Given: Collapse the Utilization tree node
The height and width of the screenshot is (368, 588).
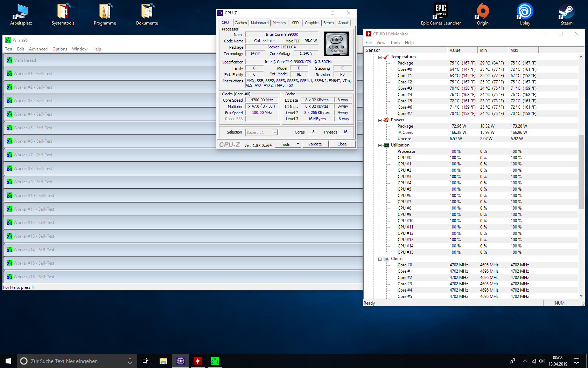Looking at the screenshot, I should click(380, 145).
